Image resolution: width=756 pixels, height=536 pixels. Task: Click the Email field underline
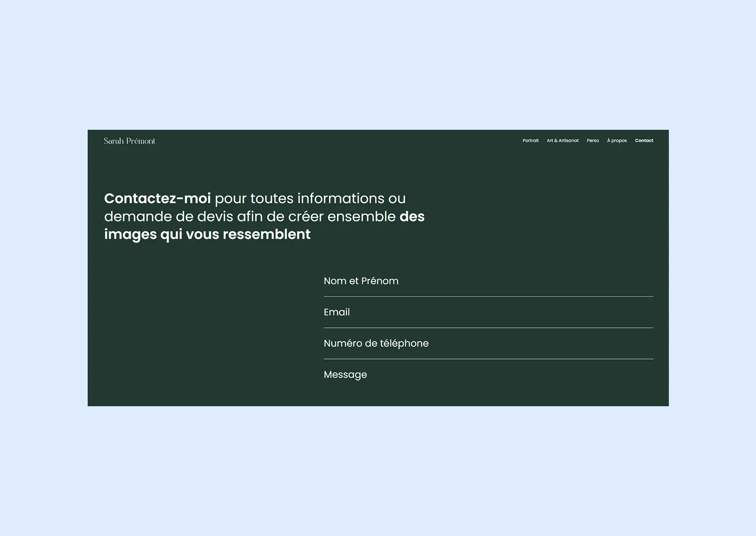point(488,327)
